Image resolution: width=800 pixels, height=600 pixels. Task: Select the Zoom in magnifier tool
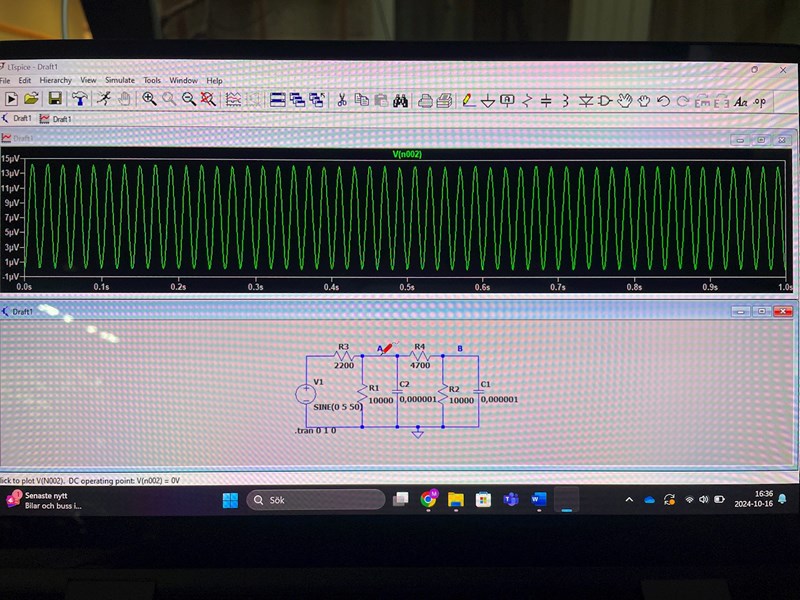[x=149, y=99]
